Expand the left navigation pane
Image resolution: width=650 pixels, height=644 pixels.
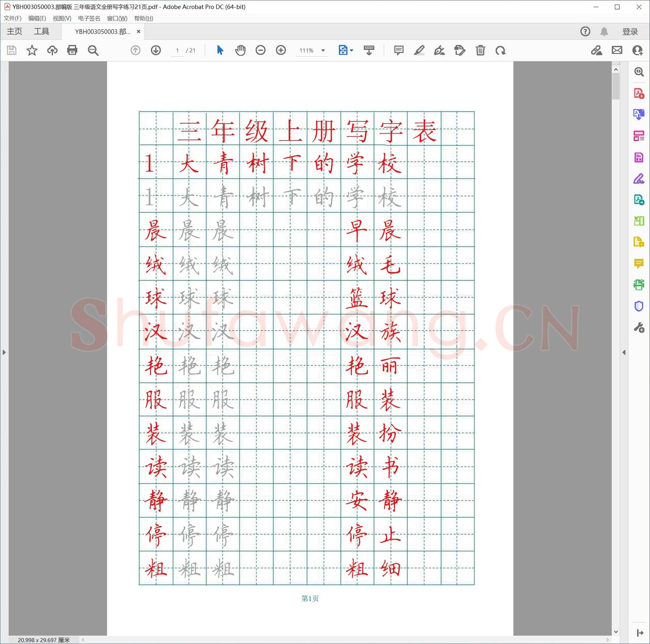point(4,352)
